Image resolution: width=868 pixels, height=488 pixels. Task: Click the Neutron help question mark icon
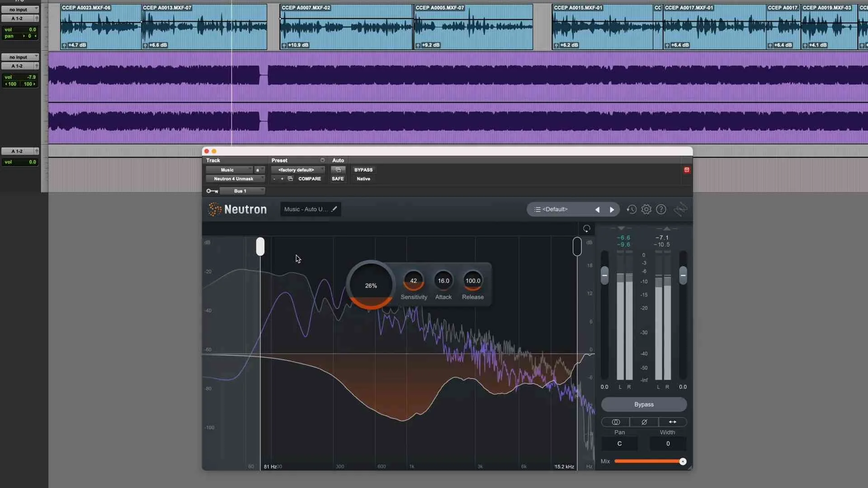(661, 209)
